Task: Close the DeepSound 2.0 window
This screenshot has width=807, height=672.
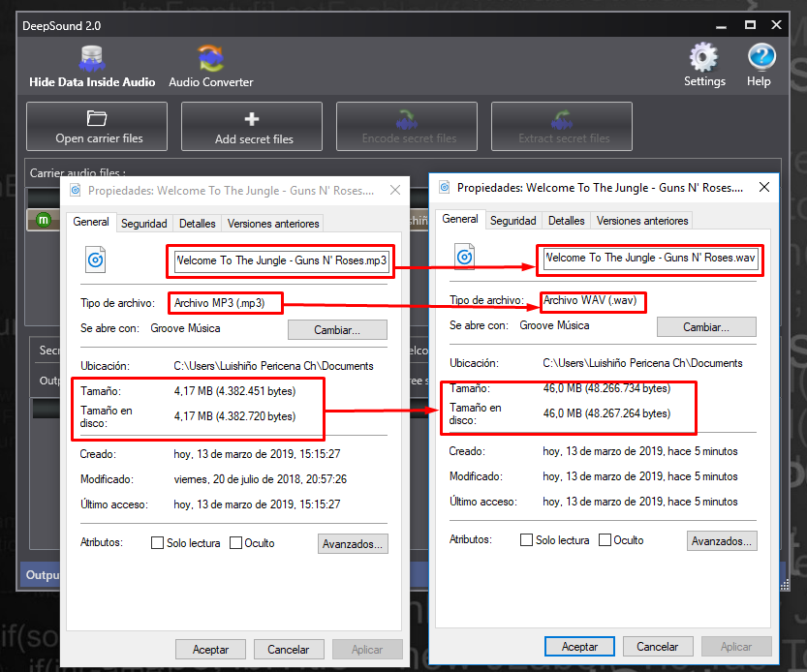Action: pos(777,25)
